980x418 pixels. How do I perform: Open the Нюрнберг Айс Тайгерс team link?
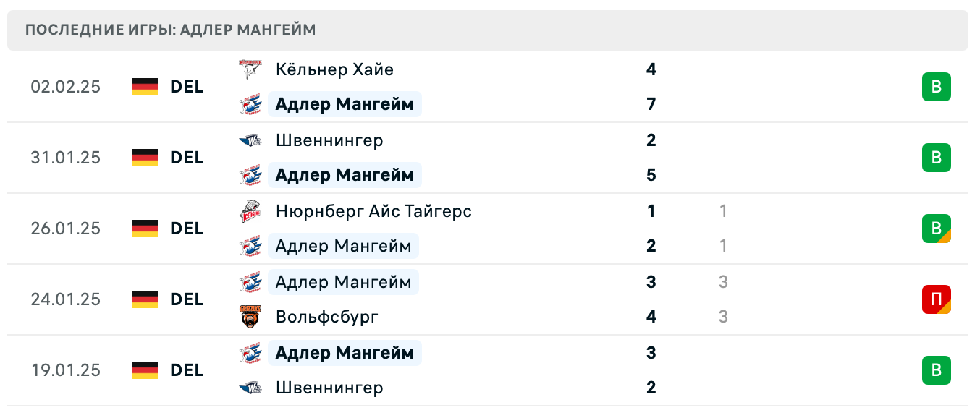(373, 211)
